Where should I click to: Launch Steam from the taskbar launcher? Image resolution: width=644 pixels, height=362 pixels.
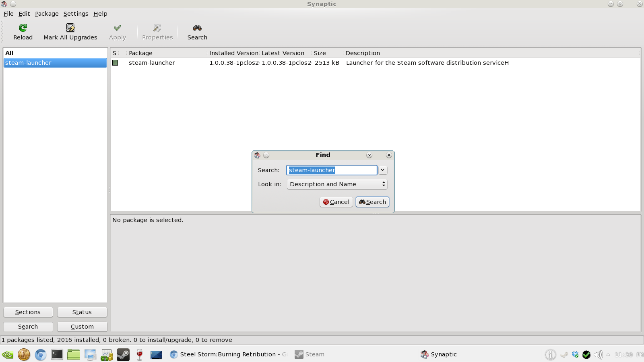coord(123,354)
